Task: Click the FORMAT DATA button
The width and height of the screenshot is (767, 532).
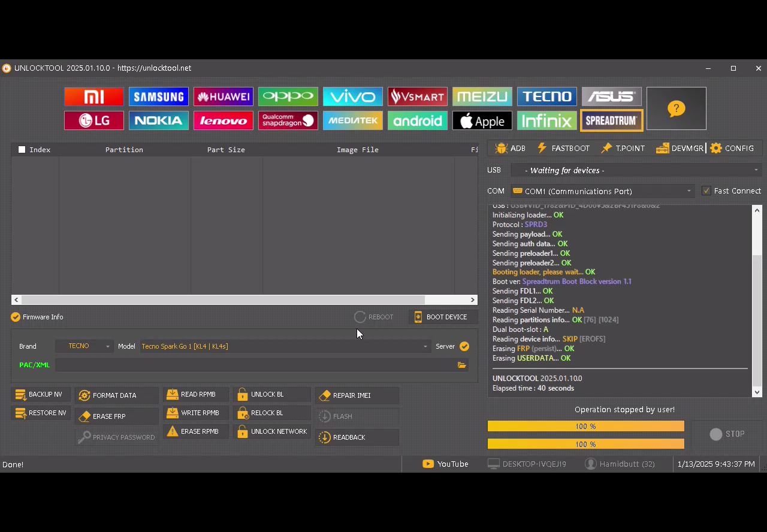Action: pyautogui.click(x=117, y=395)
